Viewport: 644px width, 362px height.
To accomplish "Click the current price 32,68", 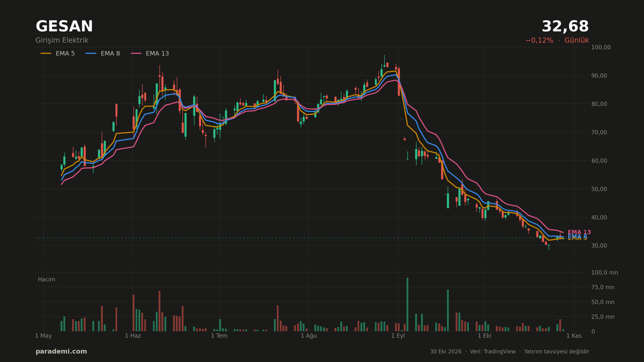I will (x=565, y=27).
